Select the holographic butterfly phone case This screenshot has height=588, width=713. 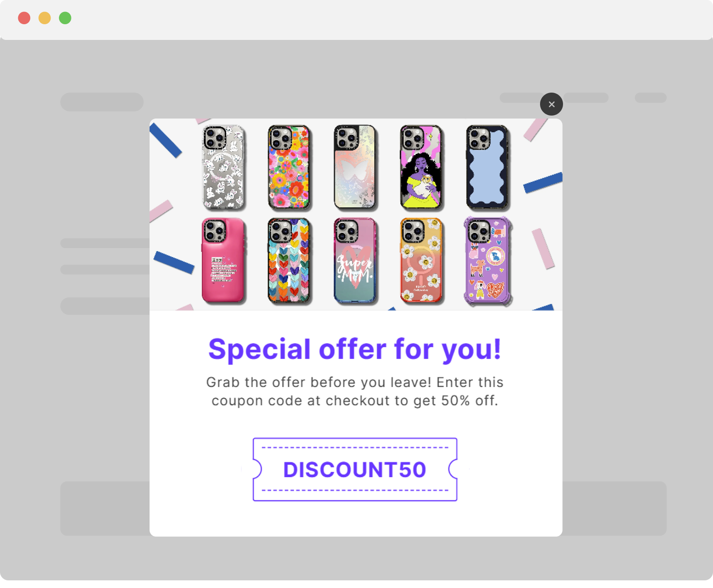[355, 167]
